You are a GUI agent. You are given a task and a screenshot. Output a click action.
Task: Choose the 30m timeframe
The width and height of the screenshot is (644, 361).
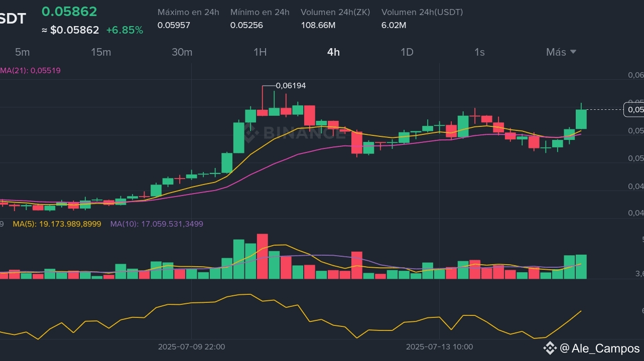[182, 52]
